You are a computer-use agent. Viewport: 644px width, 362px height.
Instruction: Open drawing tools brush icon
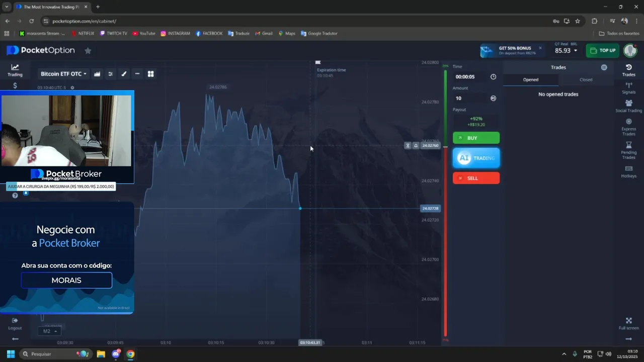(124, 74)
